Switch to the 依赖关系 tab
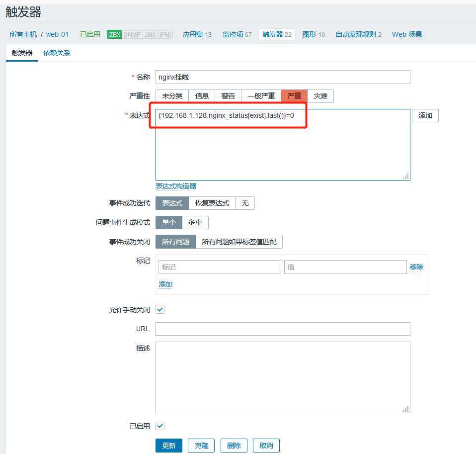This screenshot has height=454, width=476. (57, 53)
